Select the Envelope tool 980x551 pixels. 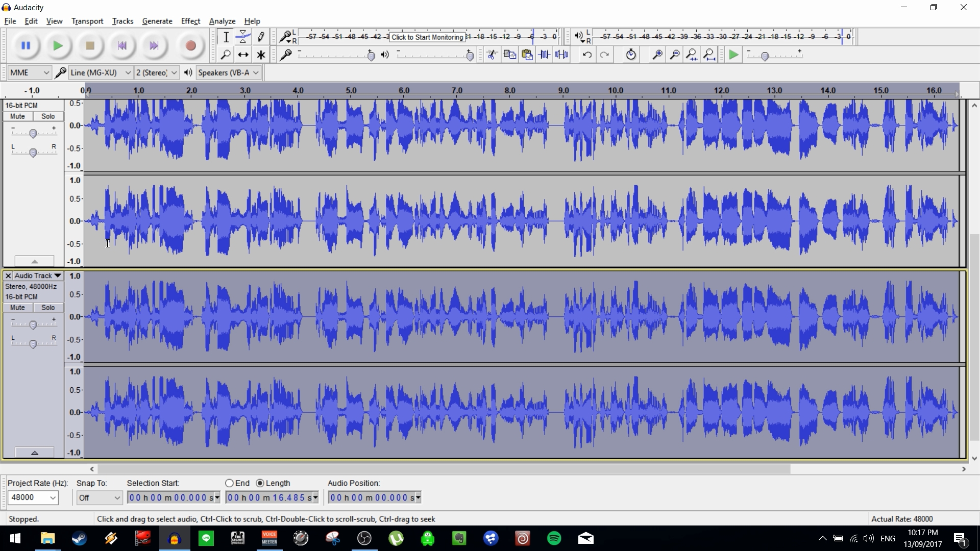243,37
